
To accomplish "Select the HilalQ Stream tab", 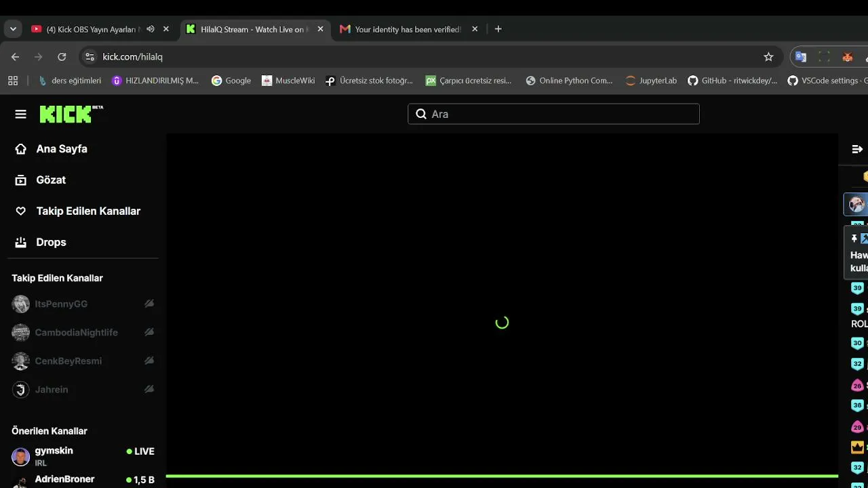I will [x=256, y=29].
